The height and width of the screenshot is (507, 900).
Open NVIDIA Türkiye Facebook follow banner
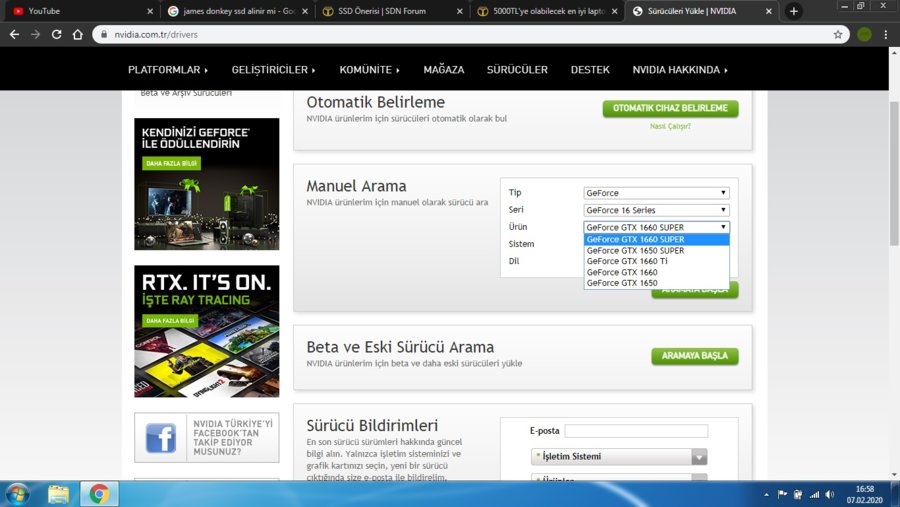point(207,438)
